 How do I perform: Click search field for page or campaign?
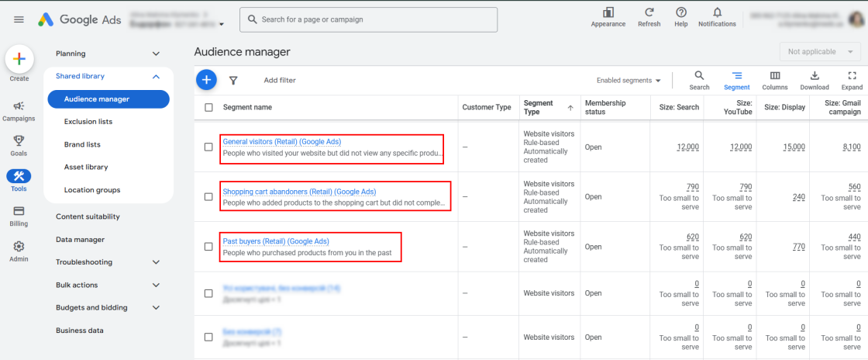click(x=369, y=19)
